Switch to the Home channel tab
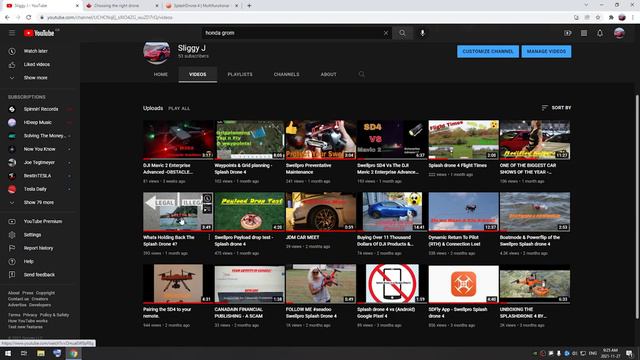Image resolution: width=640 pixels, height=360 pixels. (x=161, y=74)
